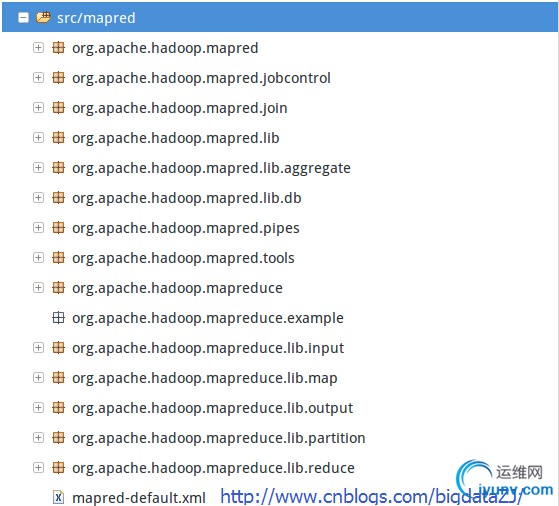559x506 pixels.
Task: Expand org.apache.hadoop.mapred.jobcontrol package
Action: coord(38,77)
